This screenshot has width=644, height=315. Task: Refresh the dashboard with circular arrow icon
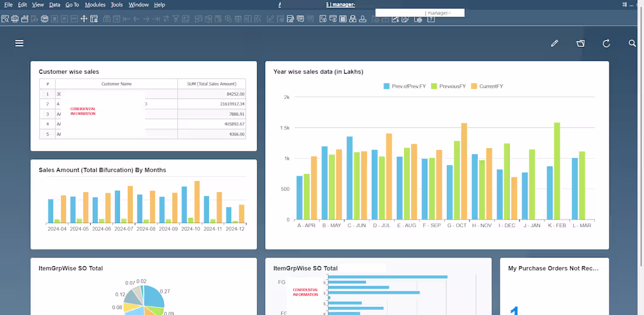606,43
